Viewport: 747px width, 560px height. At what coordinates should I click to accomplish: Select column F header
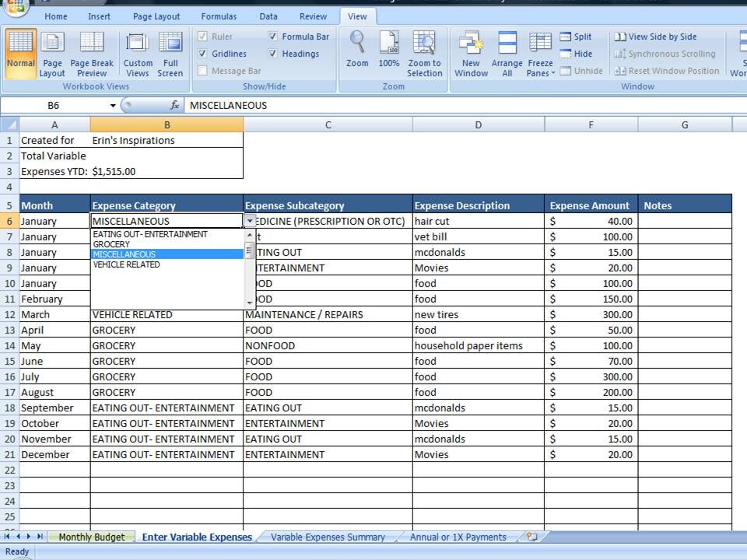point(591,124)
